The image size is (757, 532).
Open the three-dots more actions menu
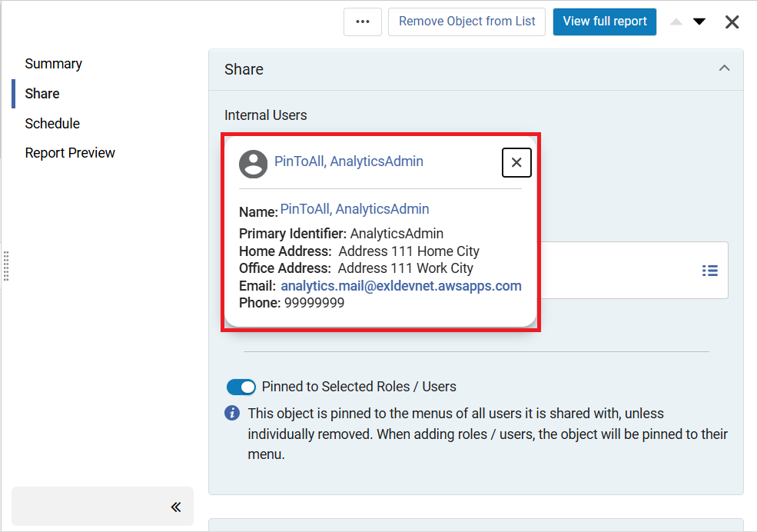[x=363, y=22]
